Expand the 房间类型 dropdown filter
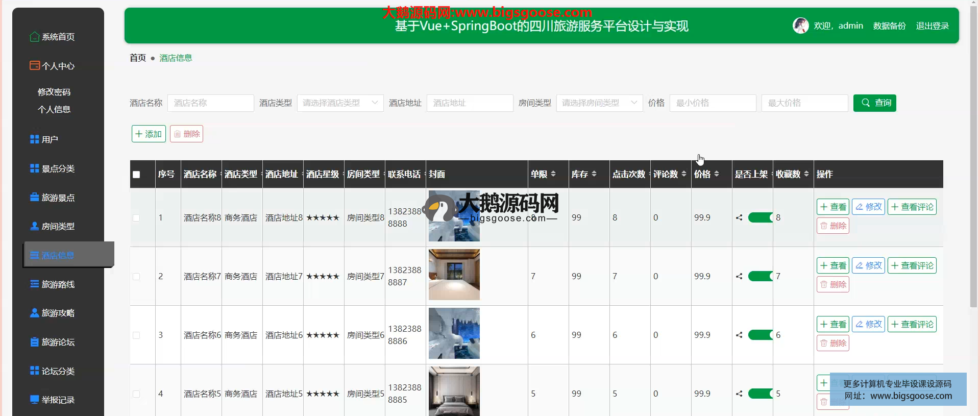This screenshot has height=416, width=980. click(599, 103)
